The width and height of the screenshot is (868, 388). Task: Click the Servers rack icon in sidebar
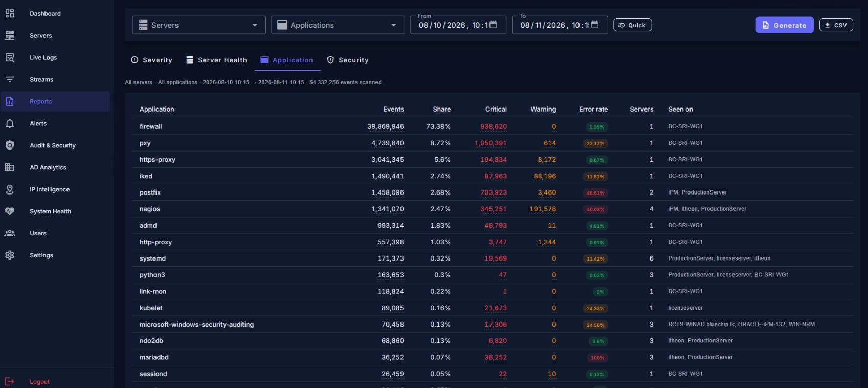[10, 36]
